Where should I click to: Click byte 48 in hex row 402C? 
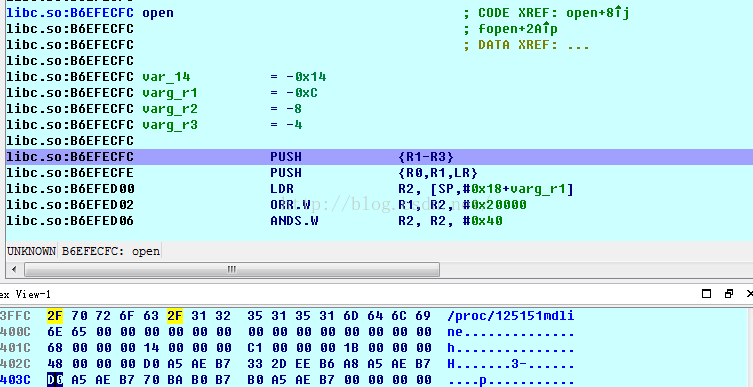click(x=55, y=363)
